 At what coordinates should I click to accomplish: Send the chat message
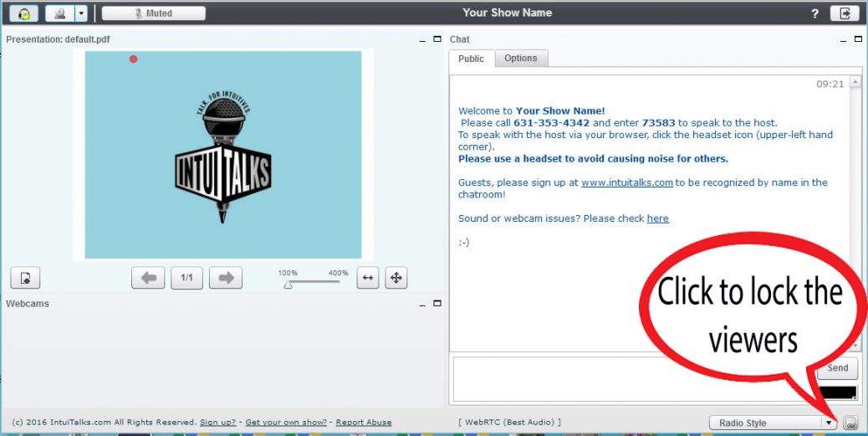pyautogui.click(x=838, y=368)
